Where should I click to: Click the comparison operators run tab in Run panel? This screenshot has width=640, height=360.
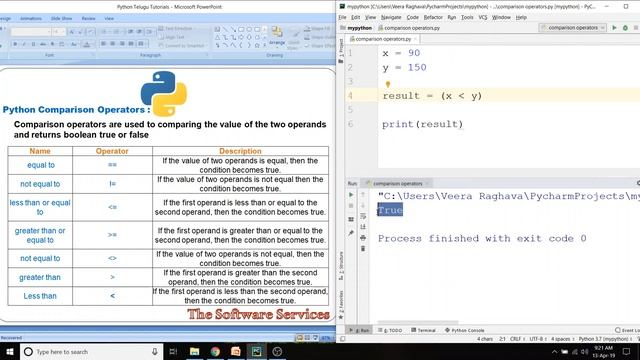click(397, 184)
